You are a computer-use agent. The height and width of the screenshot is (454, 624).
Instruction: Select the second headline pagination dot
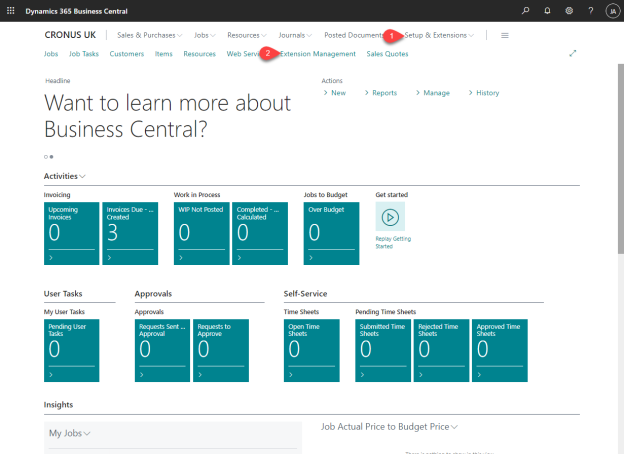click(x=51, y=157)
